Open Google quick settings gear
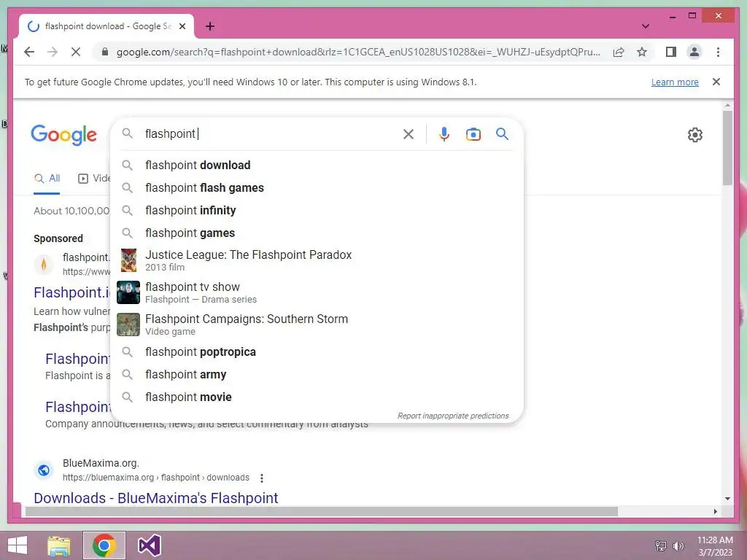Viewport: 747px width, 560px height. [695, 135]
